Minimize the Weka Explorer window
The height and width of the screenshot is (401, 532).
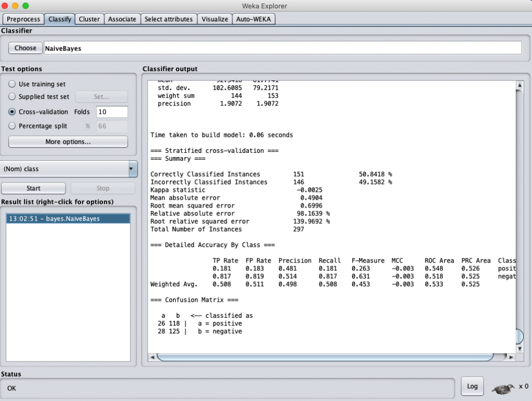click(15, 6)
